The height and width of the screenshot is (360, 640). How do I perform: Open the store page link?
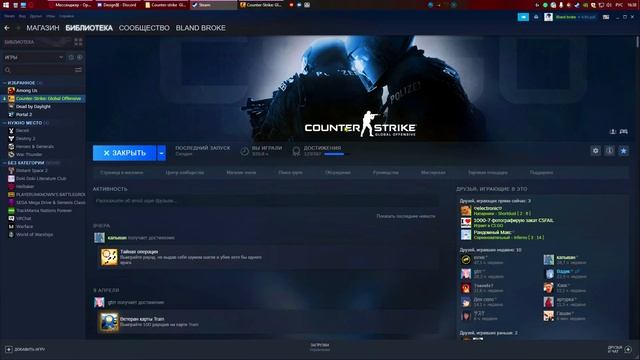click(122, 173)
